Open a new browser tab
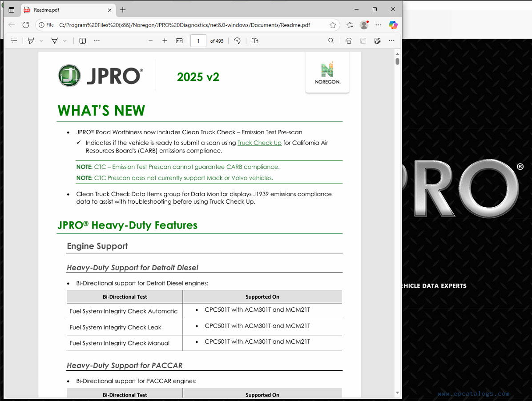Viewport: 532px width, 401px height. [123, 10]
